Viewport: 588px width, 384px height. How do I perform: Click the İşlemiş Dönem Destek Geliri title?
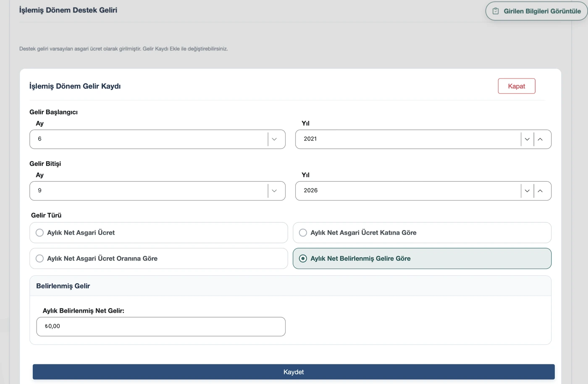[68, 10]
